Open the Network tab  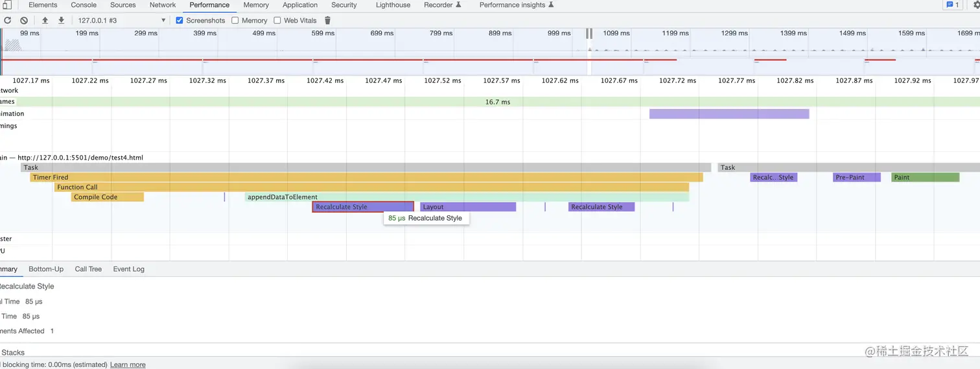[163, 5]
